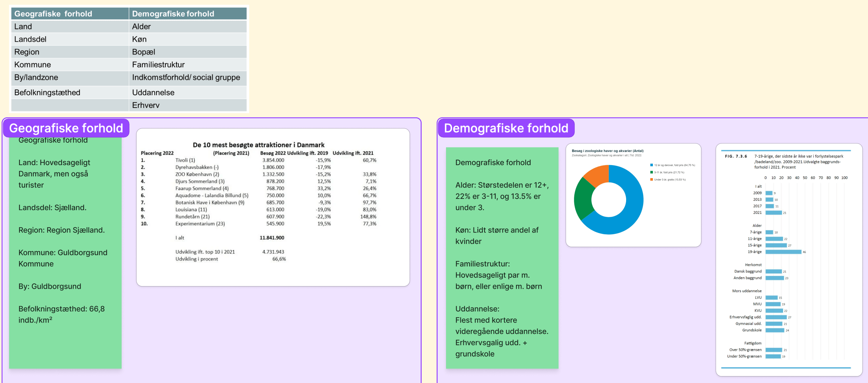Click the 'Dansk baggrund' bar label
868x383 pixels.
(x=748, y=271)
